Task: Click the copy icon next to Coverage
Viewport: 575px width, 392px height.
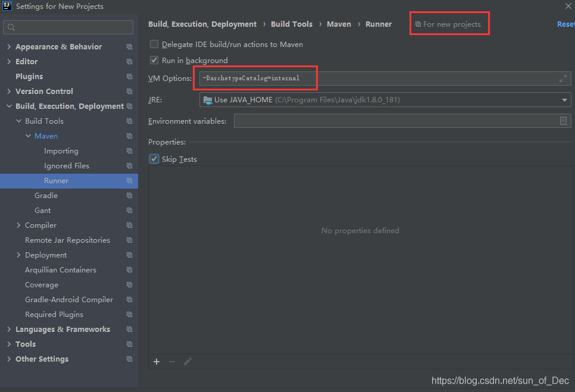Action: pyautogui.click(x=129, y=285)
